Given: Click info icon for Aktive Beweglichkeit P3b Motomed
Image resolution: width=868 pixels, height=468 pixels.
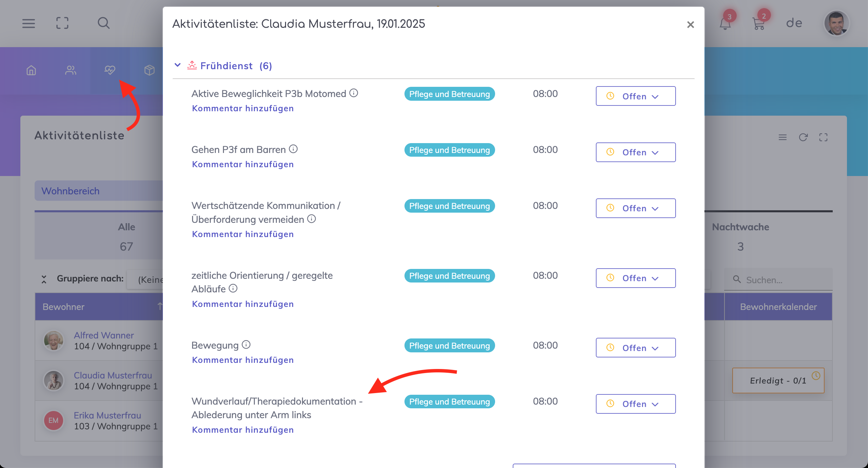Looking at the screenshot, I should click(x=354, y=93).
